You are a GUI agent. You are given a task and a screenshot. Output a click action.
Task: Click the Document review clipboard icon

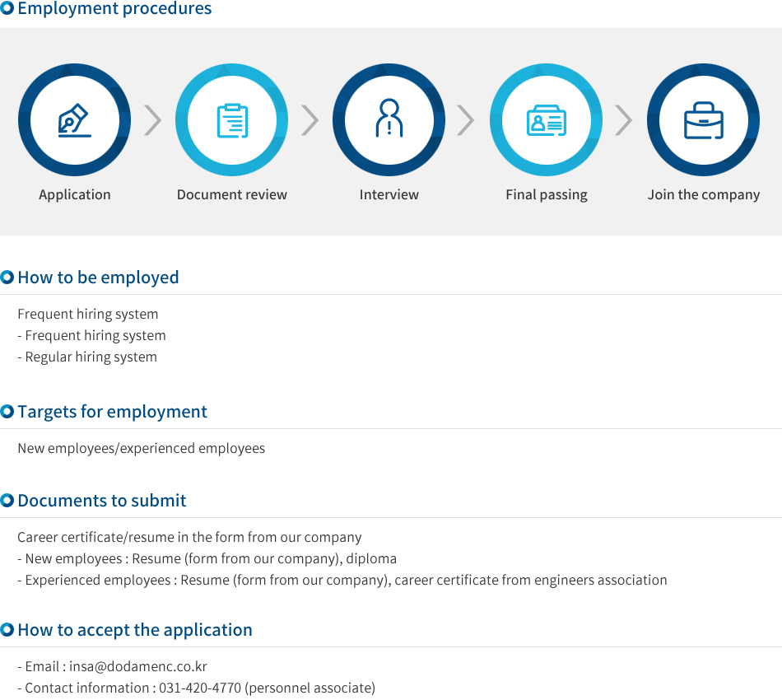pos(232,120)
